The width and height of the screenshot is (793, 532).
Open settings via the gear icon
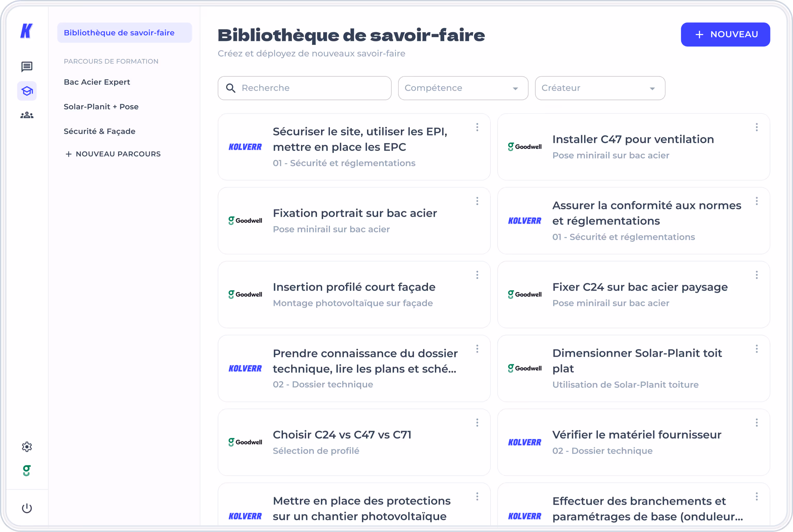click(x=27, y=447)
